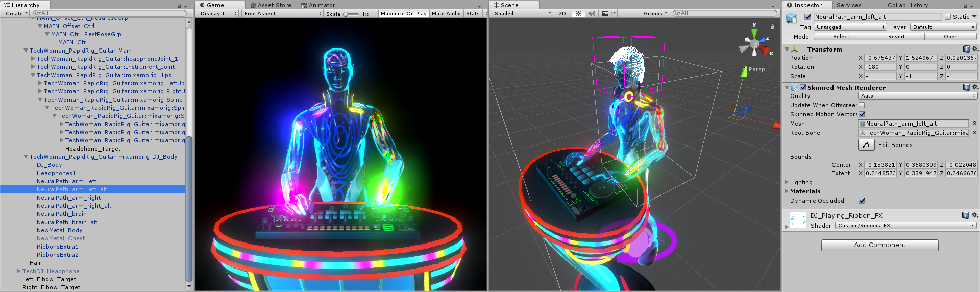This screenshot has width=980, height=292.
Task: Open Root Bone object picker circle
Action: click(x=974, y=133)
